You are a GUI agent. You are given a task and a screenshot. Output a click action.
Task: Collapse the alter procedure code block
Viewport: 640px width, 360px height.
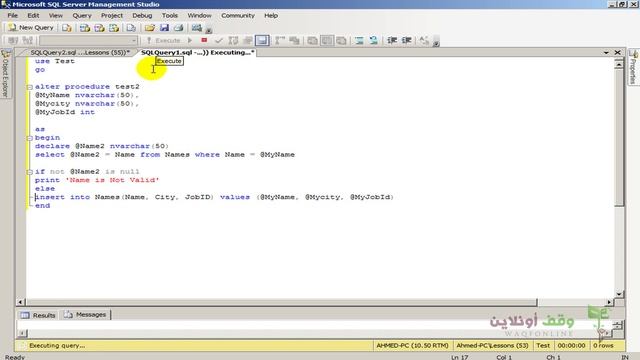pos(29,87)
